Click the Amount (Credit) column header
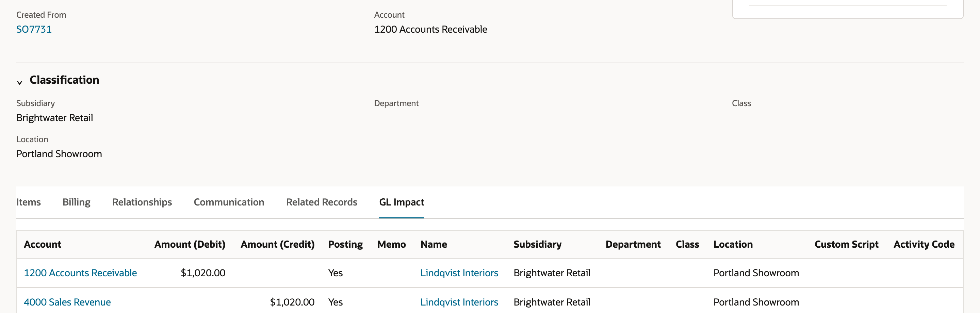The width and height of the screenshot is (980, 313). coord(278,244)
